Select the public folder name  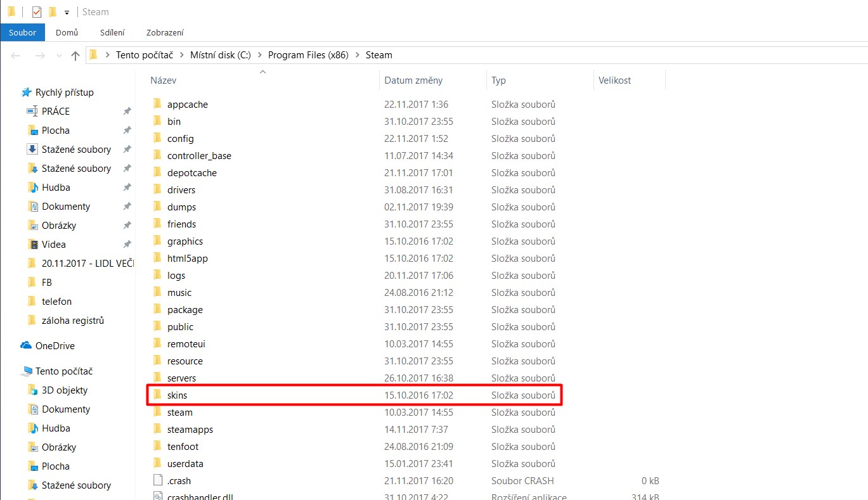[181, 327]
